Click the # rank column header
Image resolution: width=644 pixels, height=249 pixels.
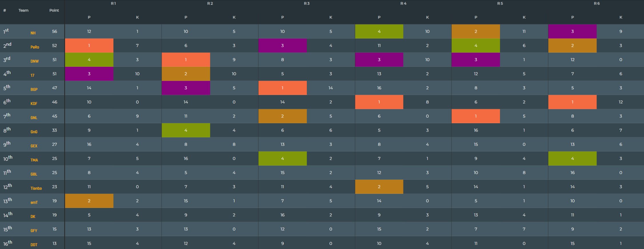coord(5,11)
